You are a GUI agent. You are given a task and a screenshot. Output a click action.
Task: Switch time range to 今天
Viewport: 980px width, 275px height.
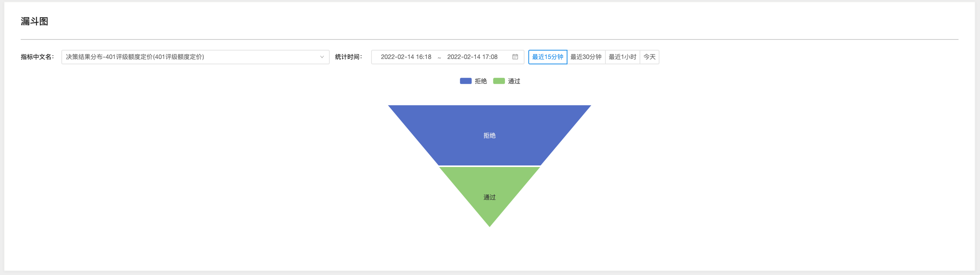tap(649, 57)
